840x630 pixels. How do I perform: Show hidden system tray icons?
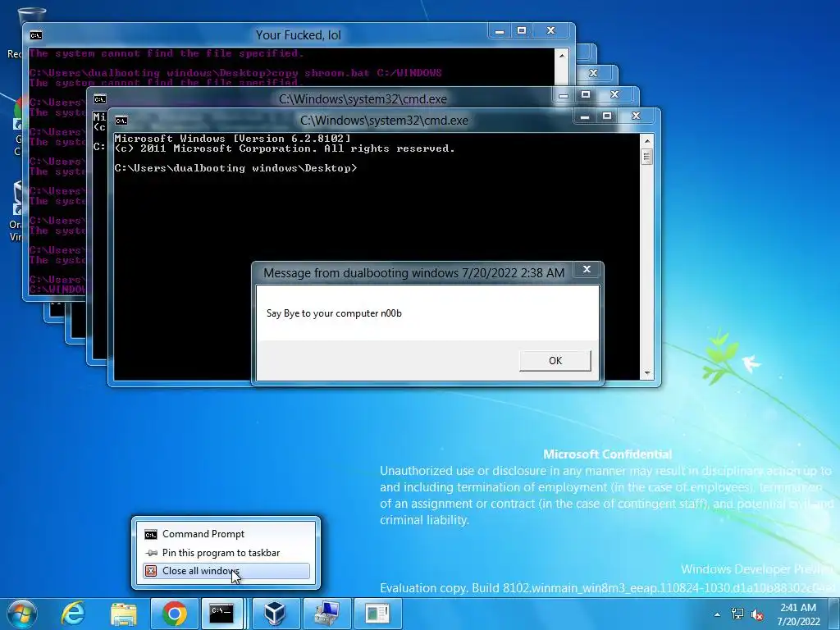coord(717,614)
